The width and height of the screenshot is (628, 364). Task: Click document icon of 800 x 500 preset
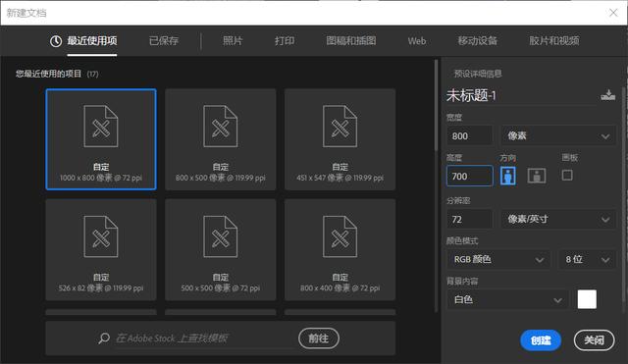[220, 127]
